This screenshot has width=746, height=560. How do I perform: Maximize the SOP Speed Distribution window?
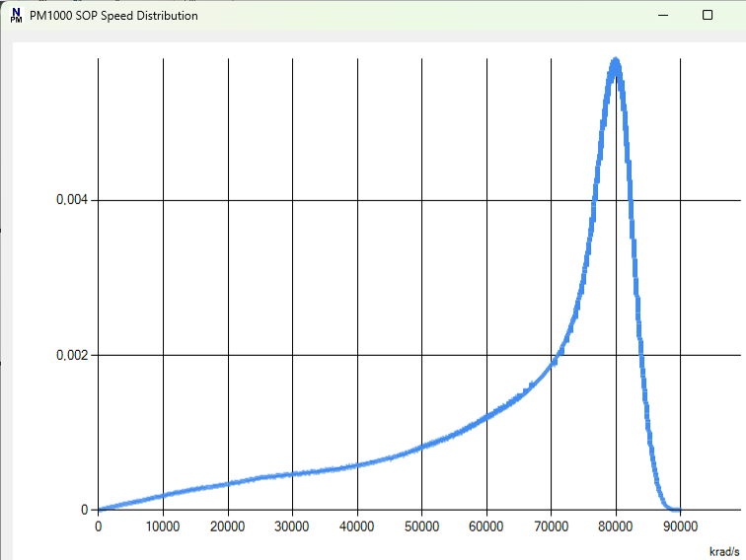707,16
